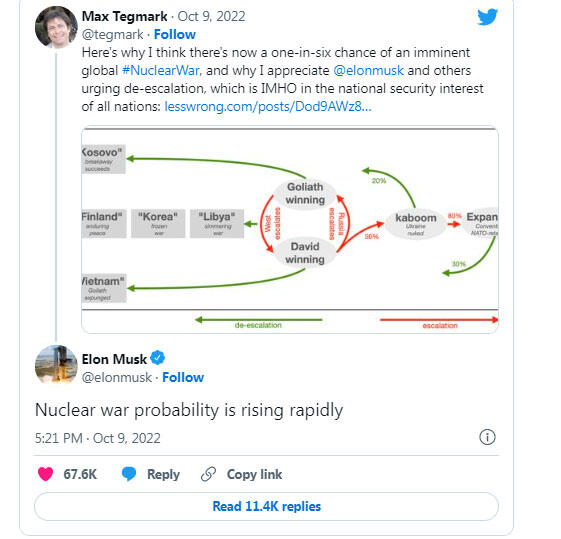Viewport: 561px width, 539px height.
Task: Open the escalation diagram image
Action: pos(290,230)
